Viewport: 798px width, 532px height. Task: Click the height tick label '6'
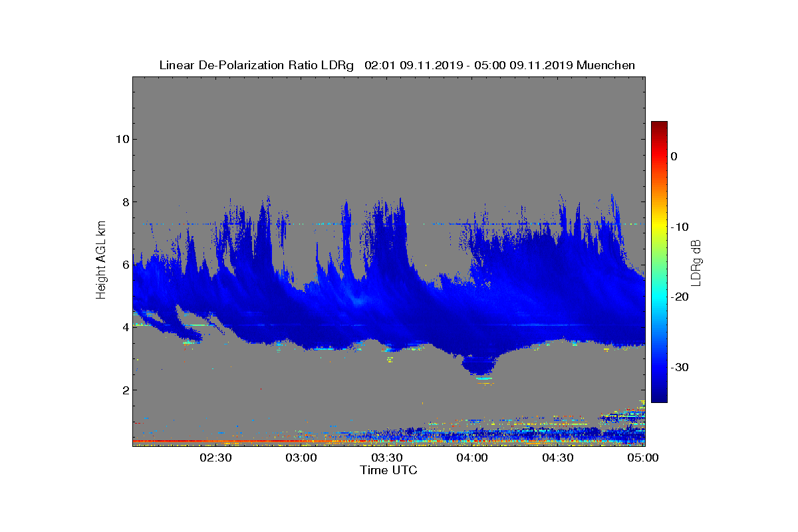click(124, 265)
